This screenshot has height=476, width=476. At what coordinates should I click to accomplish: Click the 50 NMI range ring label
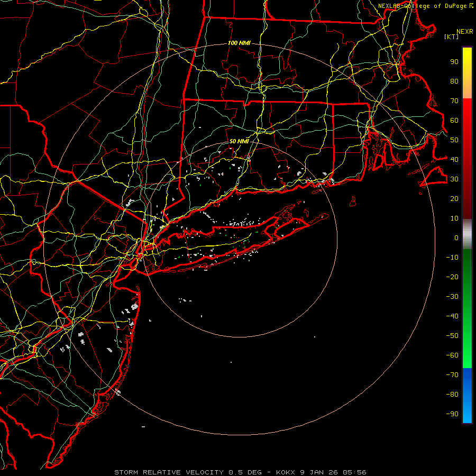coord(239,141)
